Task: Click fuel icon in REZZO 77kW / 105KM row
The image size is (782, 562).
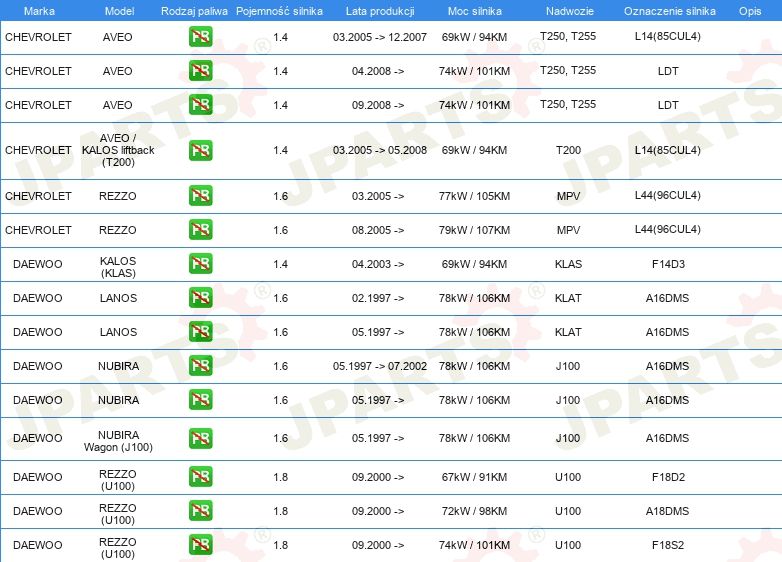Action: pyautogui.click(x=200, y=195)
